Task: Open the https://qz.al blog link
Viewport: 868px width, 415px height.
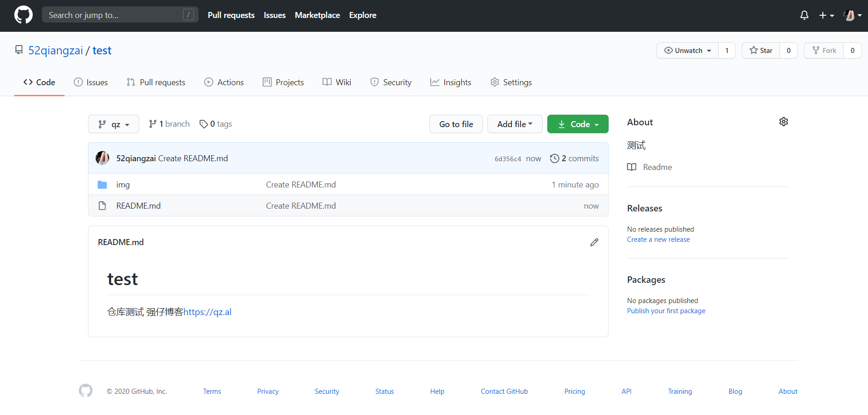Action: [207, 312]
